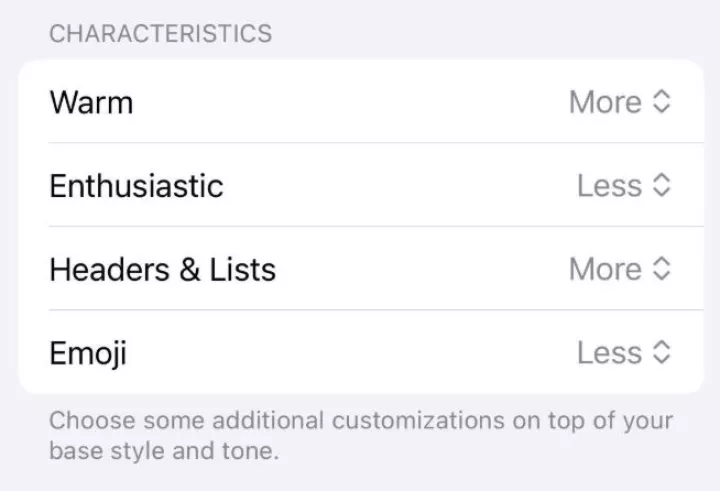Image resolution: width=720 pixels, height=491 pixels.
Task: Click the Enthusiastic row's up-down chevron icon
Action: 661,186
